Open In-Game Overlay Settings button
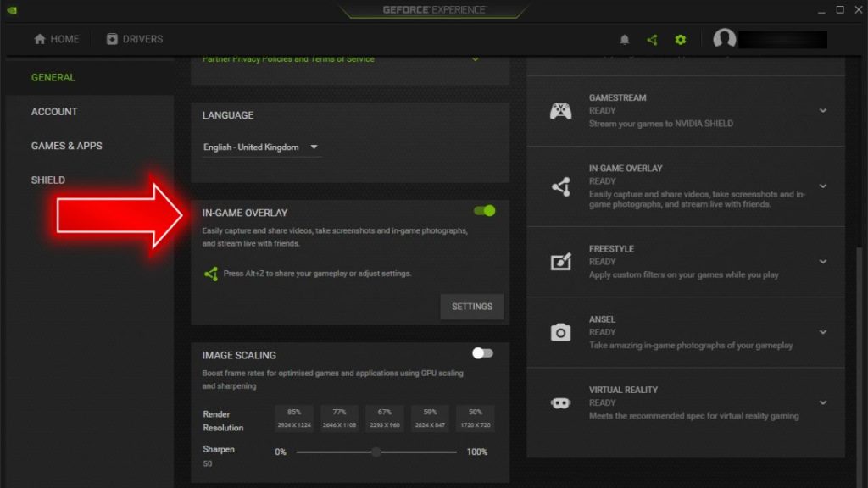The height and width of the screenshot is (488, 868). 471,307
